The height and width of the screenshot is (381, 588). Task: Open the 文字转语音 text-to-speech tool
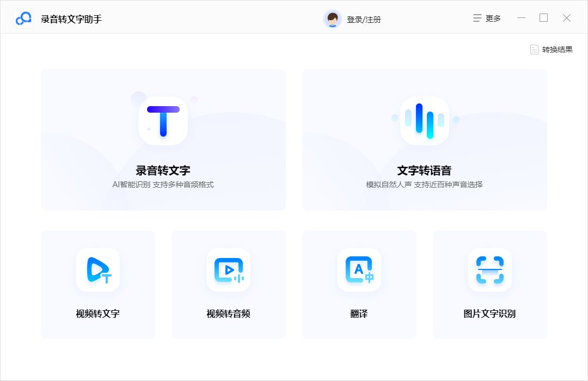pyautogui.click(x=424, y=139)
